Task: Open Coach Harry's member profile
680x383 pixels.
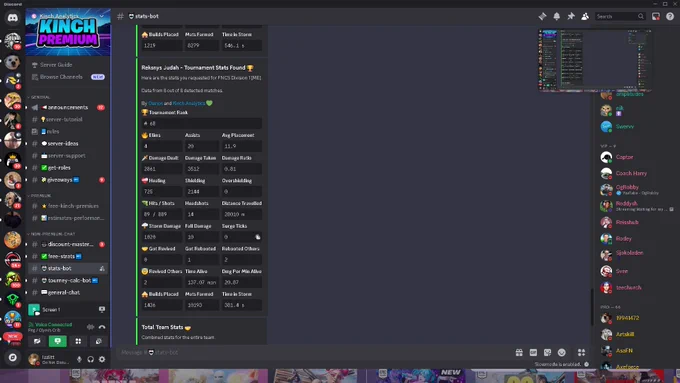Action: coord(631,173)
